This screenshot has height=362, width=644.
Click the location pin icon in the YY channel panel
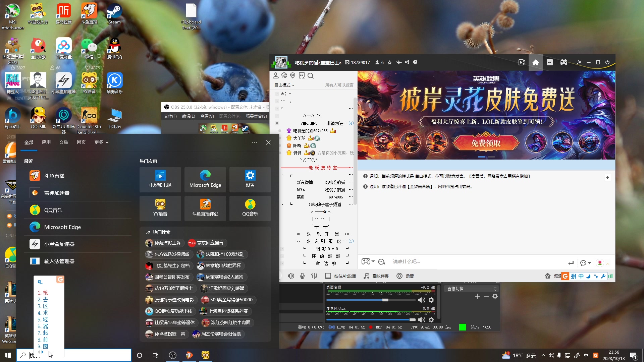coord(293,76)
